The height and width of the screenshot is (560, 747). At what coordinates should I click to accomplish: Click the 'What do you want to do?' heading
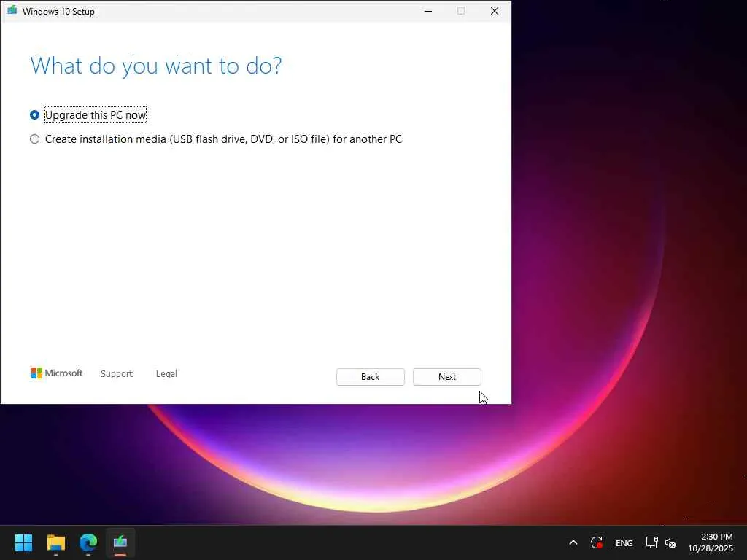click(156, 66)
